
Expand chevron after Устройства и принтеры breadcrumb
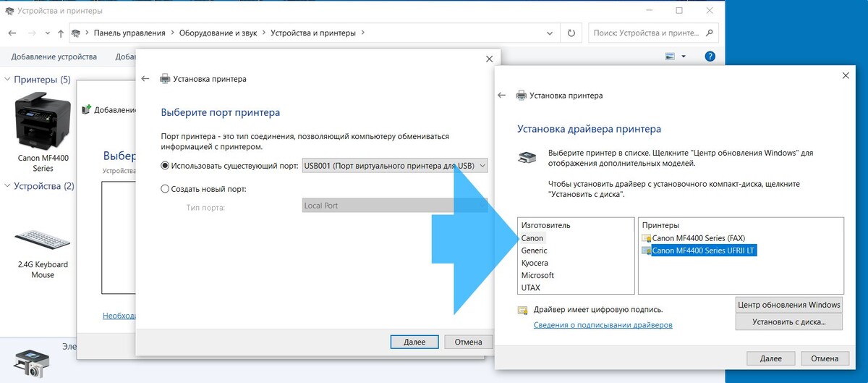[363, 33]
